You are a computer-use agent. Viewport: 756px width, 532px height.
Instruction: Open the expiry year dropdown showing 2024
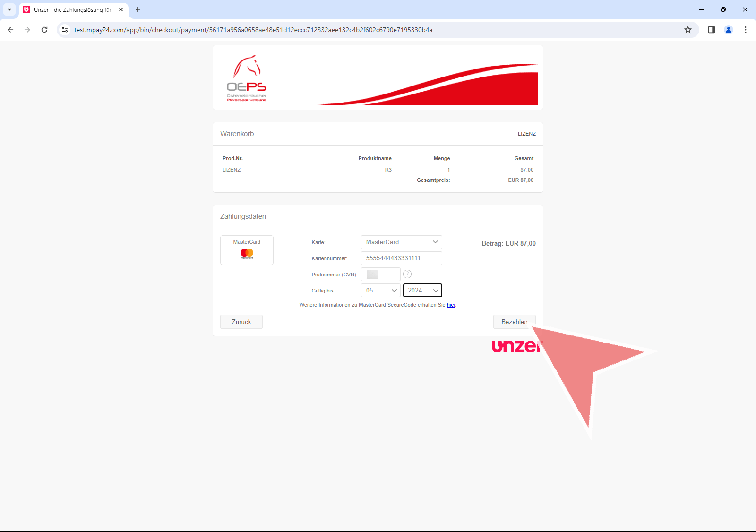pyautogui.click(x=422, y=290)
